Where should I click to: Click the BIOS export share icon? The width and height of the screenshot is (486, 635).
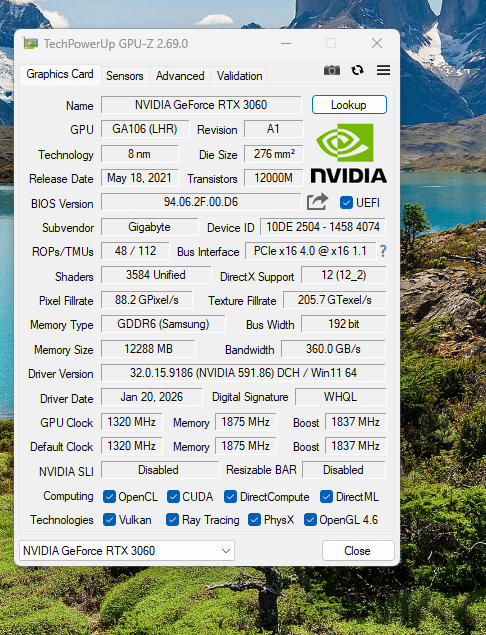[317, 202]
